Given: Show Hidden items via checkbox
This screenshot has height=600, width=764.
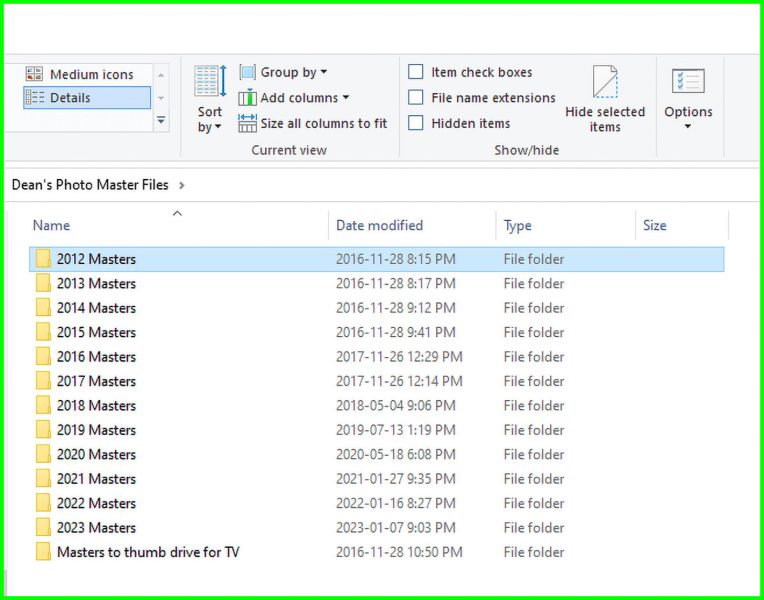Looking at the screenshot, I should pos(416,124).
